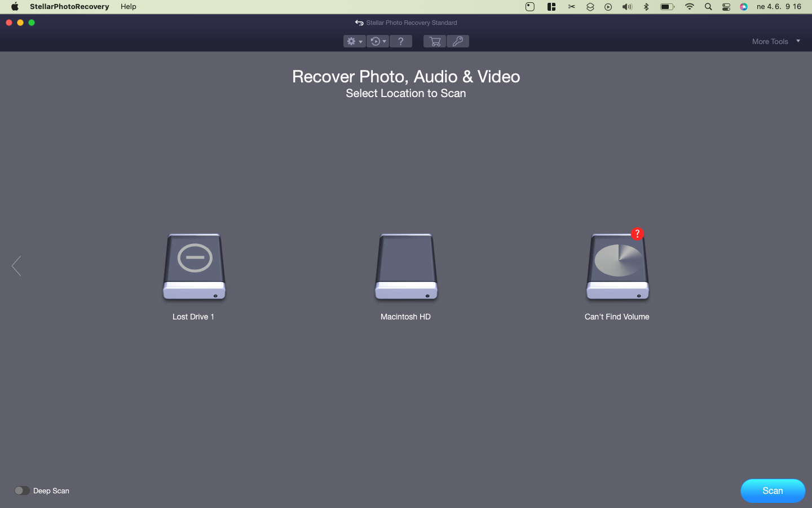Open the battery status icon
This screenshot has width=812, height=508.
tap(667, 7)
